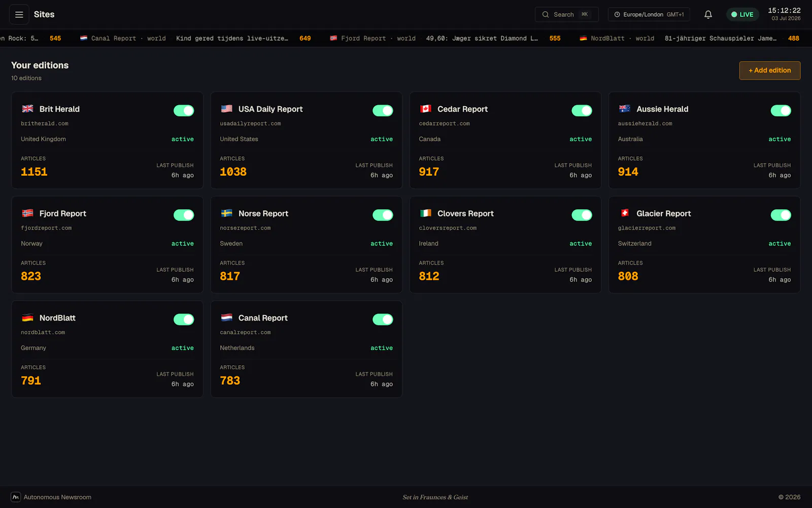Click the 914 articles count
Viewport: 812px width, 508px height.
point(628,172)
